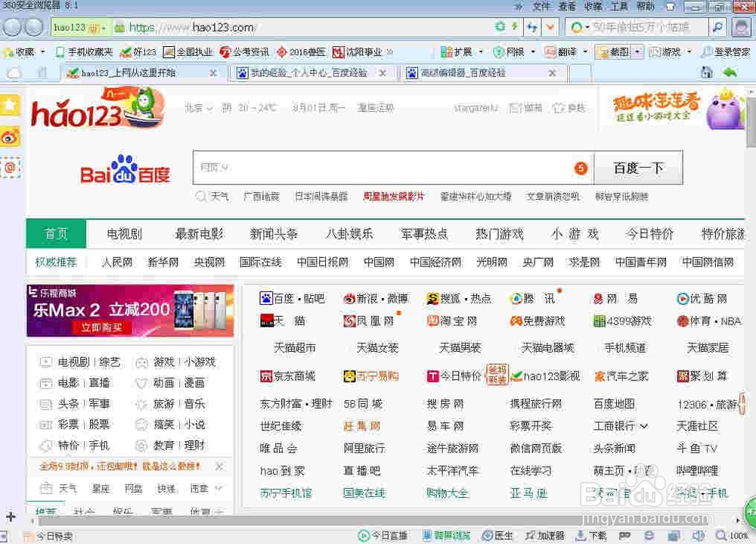This screenshot has width=756, height=544.
Task: Click the browser back arrow button
Action: tap(13, 27)
